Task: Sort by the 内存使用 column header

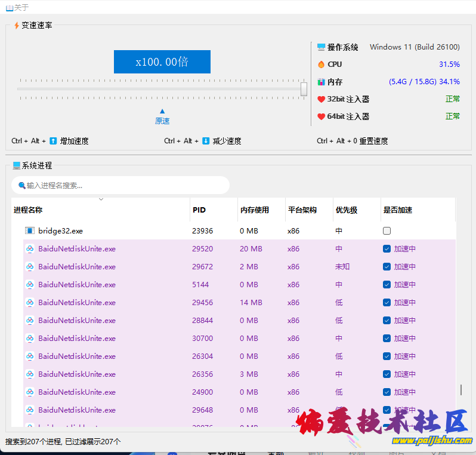Action: 255,210
